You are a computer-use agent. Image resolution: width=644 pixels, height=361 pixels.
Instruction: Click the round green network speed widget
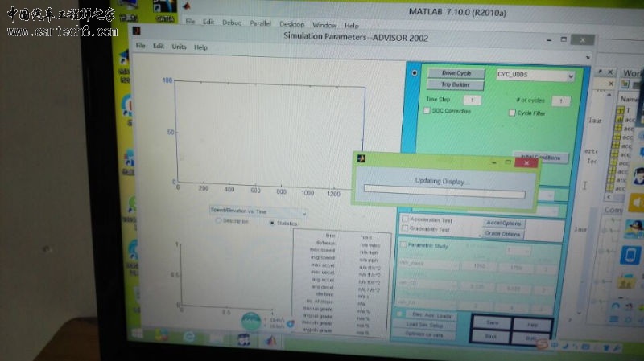pyautogui.click(x=251, y=322)
